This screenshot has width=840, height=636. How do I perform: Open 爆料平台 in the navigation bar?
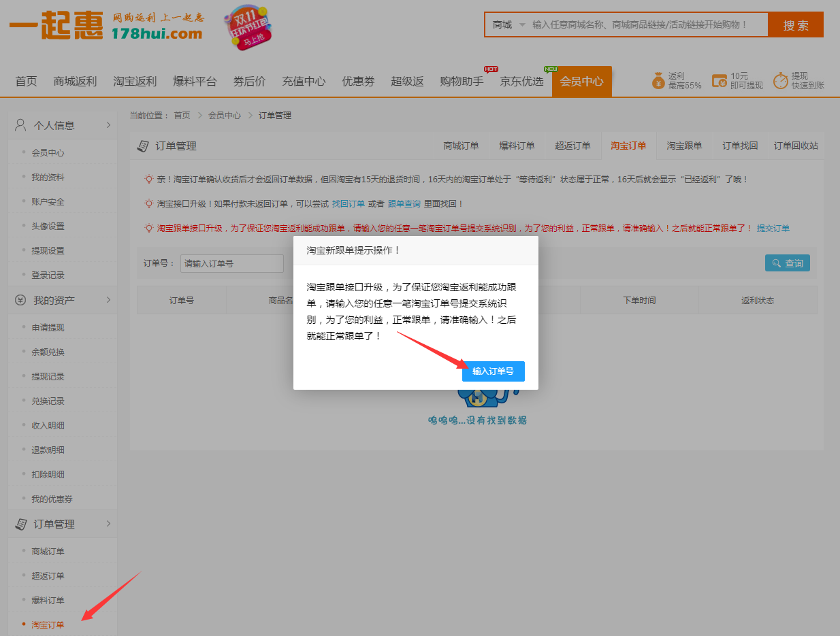click(x=195, y=82)
